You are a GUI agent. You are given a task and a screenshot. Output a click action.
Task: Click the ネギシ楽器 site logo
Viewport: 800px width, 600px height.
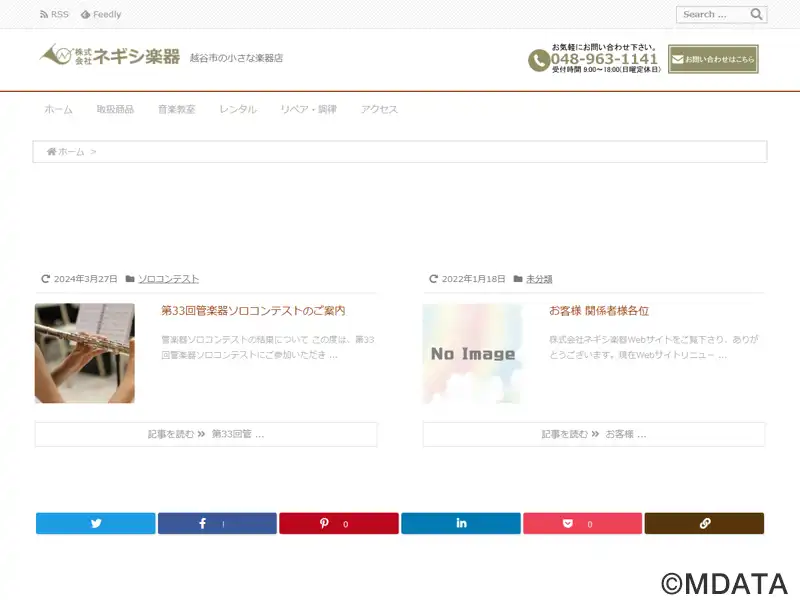point(110,57)
